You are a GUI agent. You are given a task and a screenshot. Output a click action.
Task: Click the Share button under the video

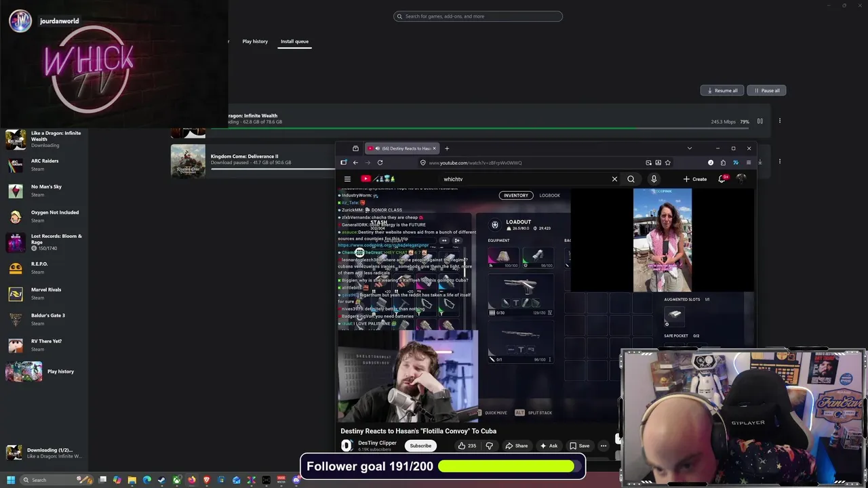516,445
